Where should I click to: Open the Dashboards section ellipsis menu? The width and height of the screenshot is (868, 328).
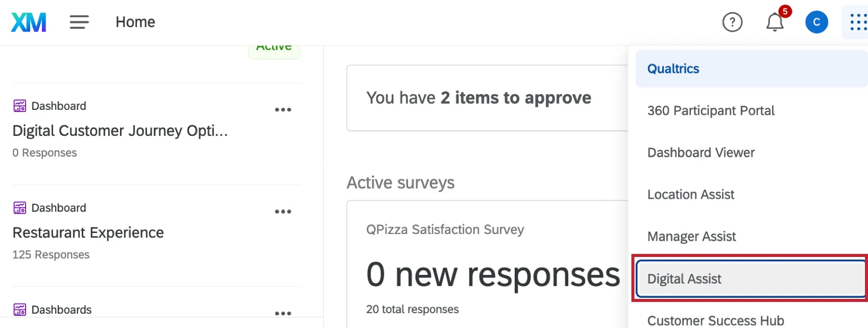pyautogui.click(x=283, y=313)
